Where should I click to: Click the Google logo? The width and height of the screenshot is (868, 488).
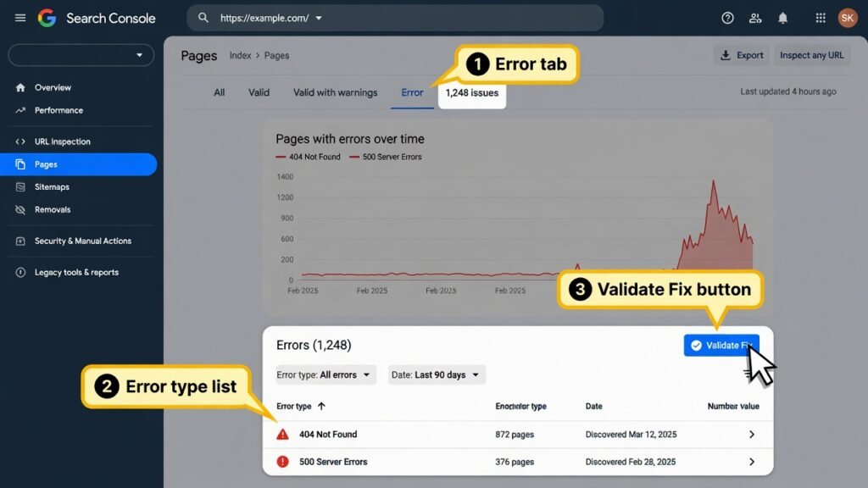coord(47,19)
